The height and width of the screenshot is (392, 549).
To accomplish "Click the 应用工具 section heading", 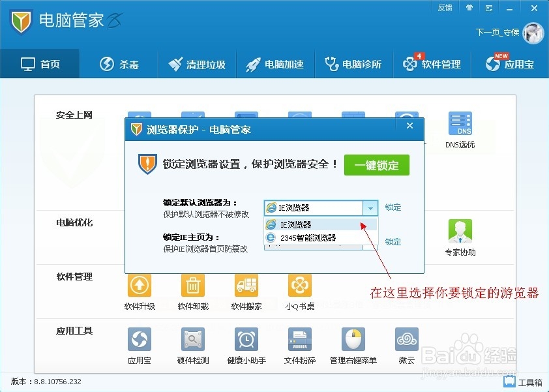I will coord(74,331).
